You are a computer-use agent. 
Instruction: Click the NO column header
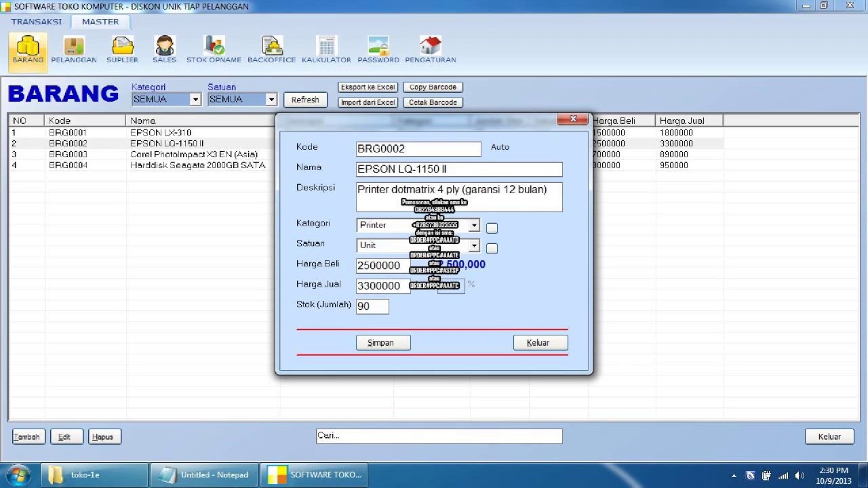tap(26, 121)
